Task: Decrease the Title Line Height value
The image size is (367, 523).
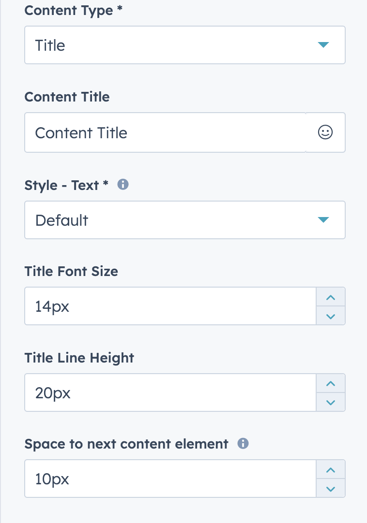Action: [x=331, y=402]
